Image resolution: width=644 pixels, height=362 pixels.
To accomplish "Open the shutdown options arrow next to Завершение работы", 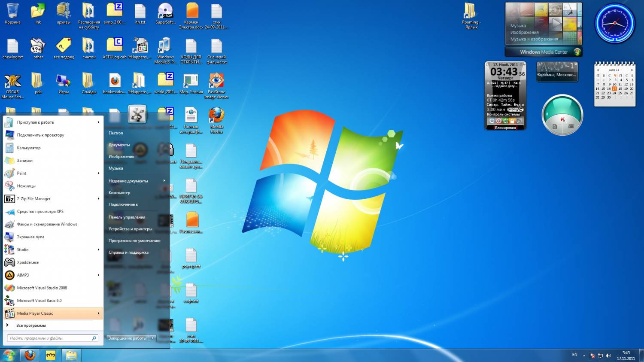I will [152, 338].
